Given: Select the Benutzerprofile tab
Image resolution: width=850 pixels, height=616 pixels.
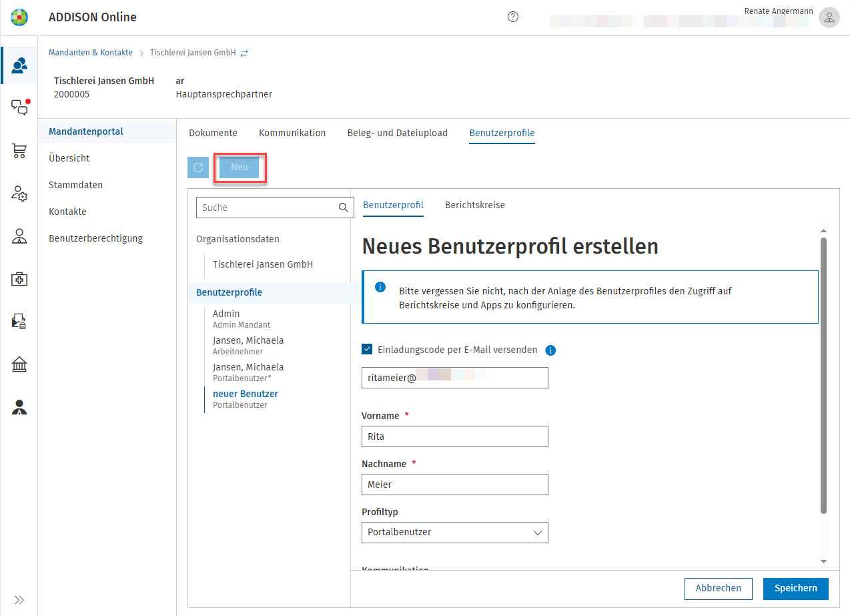Looking at the screenshot, I should click(x=502, y=133).
